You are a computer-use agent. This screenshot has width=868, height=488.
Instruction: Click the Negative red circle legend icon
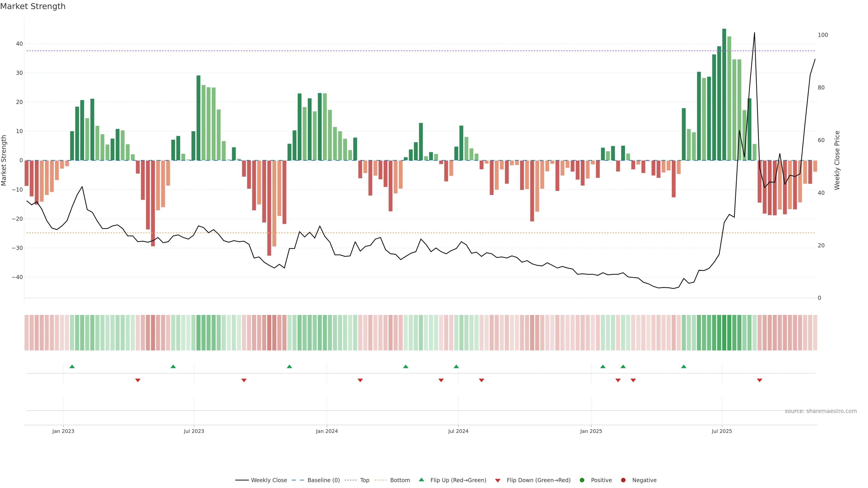click(x=623, y=480)
